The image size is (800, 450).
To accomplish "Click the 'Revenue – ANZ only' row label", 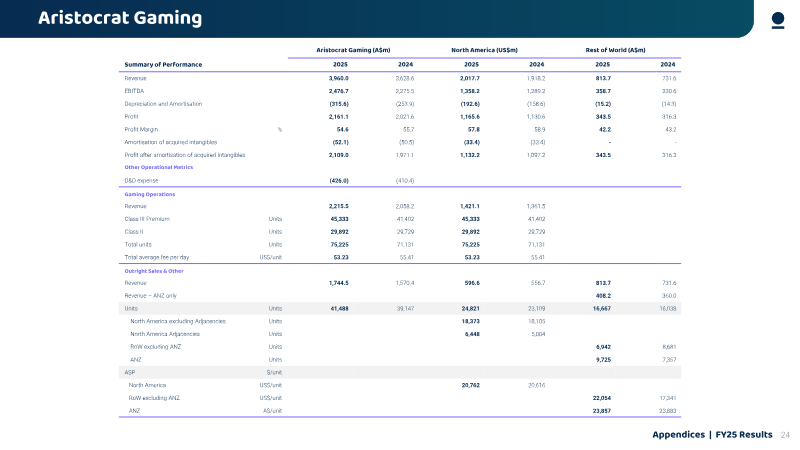I will click(151, 296).
